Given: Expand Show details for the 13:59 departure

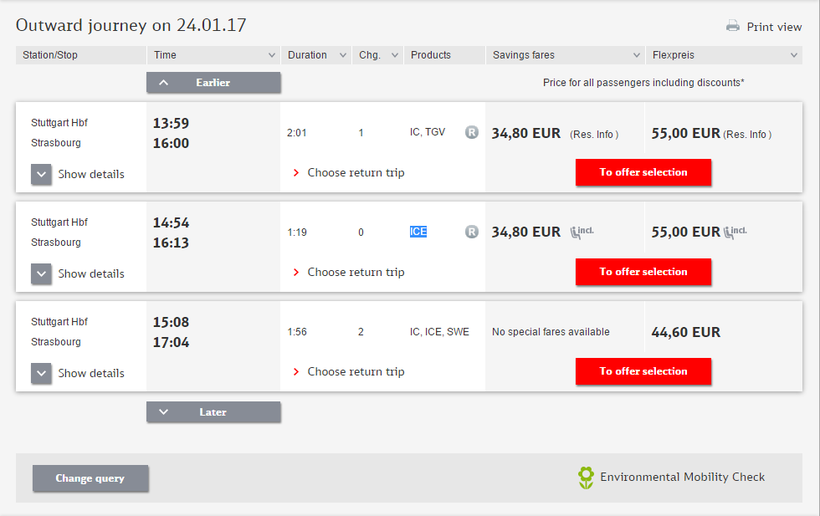Looking at the screenshot, I should (41, 174).
